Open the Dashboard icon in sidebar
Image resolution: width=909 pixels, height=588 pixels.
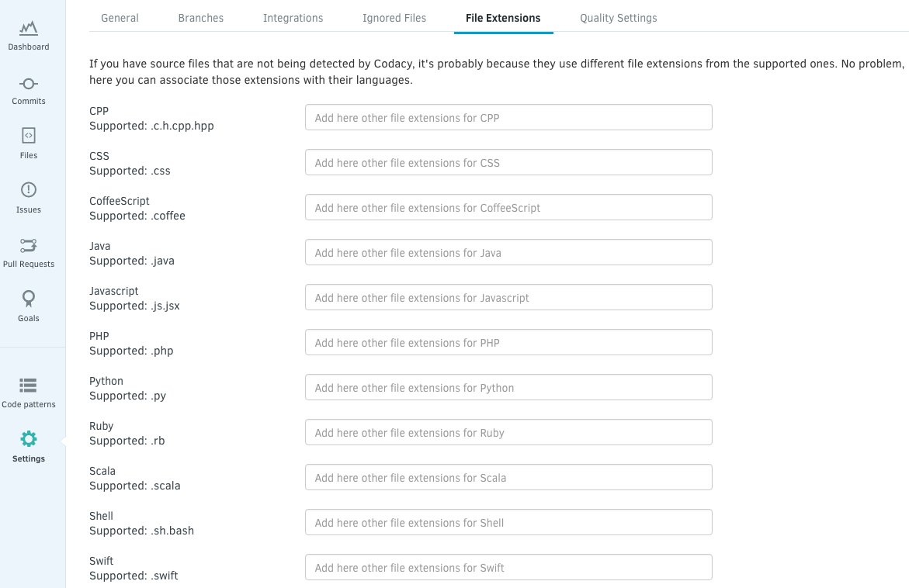pyautogui.click(x=29, y=29)
